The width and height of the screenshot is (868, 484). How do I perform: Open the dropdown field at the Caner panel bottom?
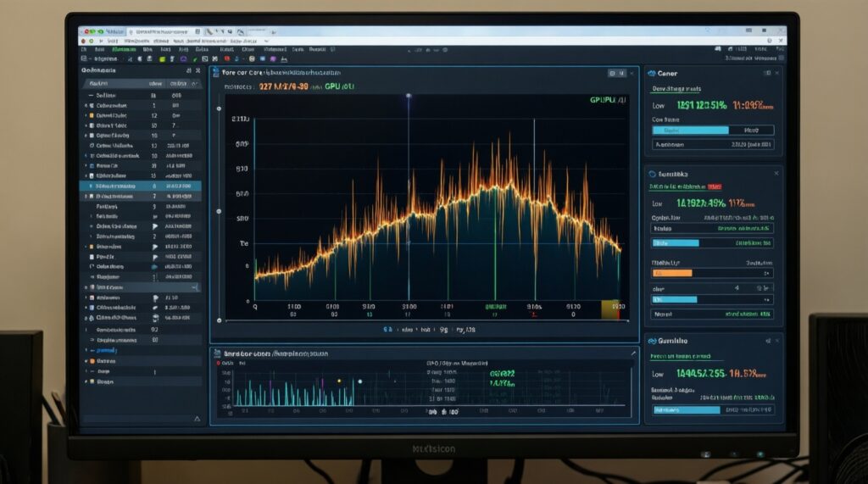pyautogui.click(x=712, y=145)
